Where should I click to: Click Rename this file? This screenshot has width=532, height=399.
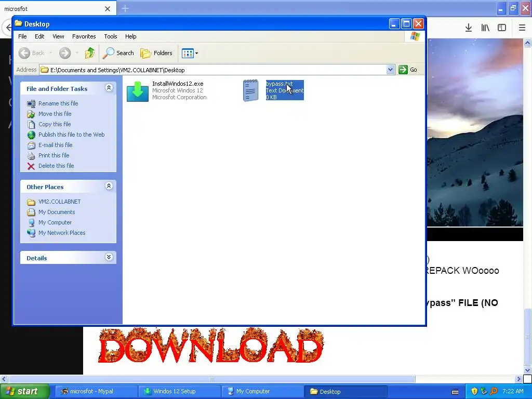pos(58,103)
